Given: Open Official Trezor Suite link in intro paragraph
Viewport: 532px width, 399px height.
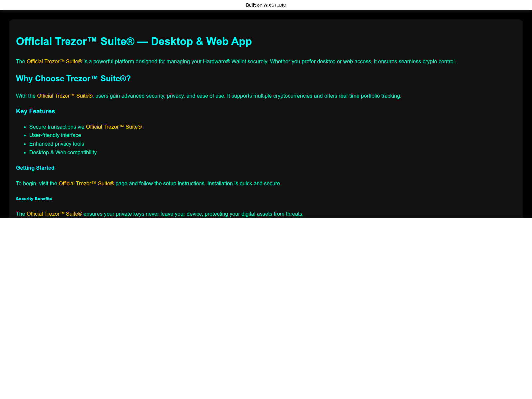Looking at the screenshot, I should [x=54, y=62].
